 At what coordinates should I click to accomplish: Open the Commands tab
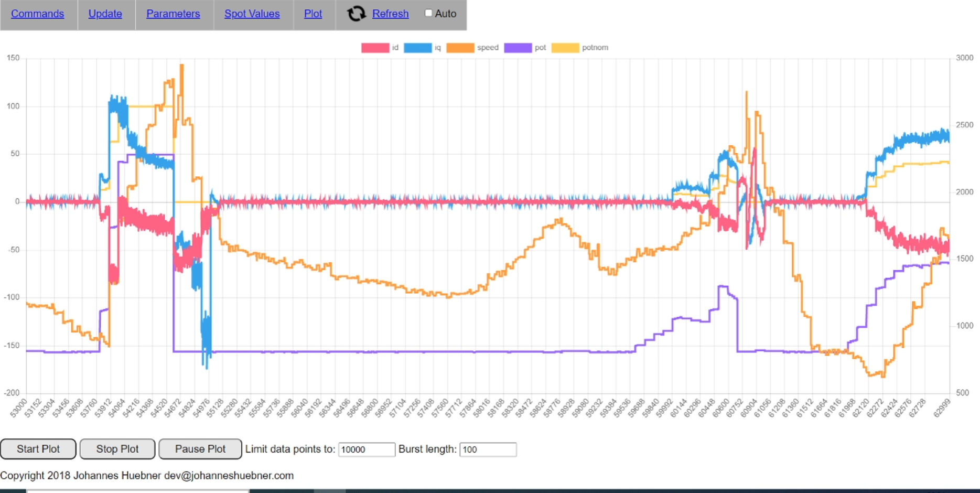click(38, 14)
